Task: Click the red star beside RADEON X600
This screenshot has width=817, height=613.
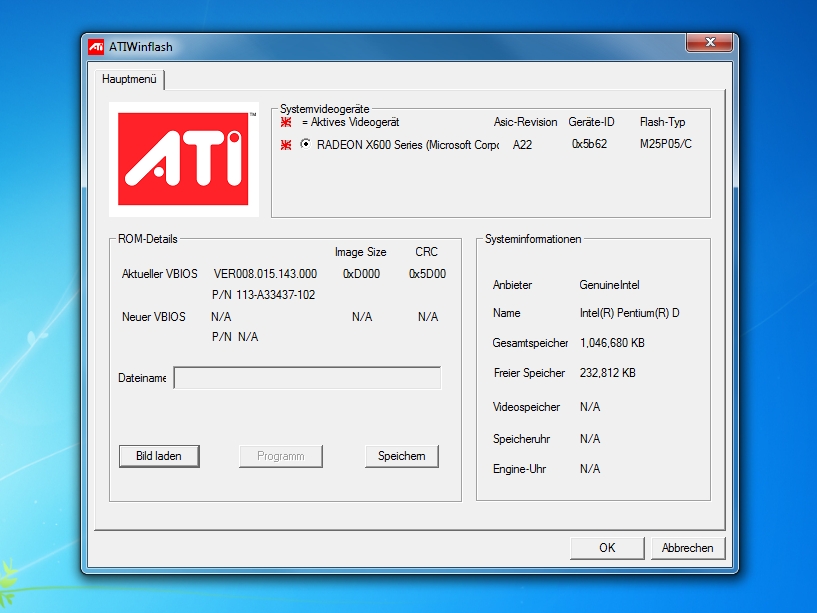Action: click(286, 145)
